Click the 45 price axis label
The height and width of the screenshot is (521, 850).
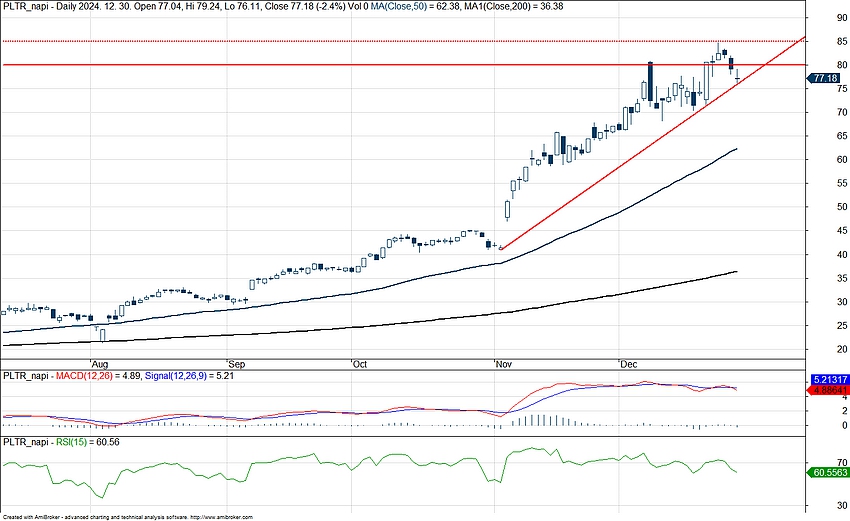point(842,231)
